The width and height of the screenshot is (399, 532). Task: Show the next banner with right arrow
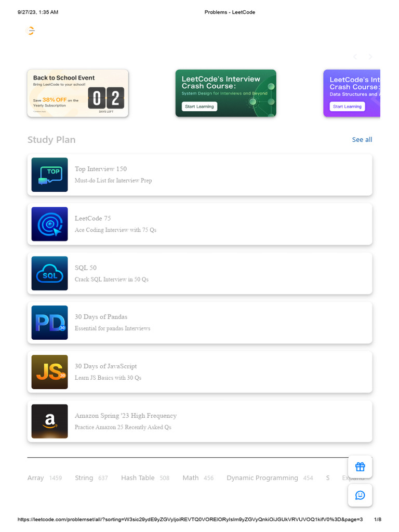370,57
